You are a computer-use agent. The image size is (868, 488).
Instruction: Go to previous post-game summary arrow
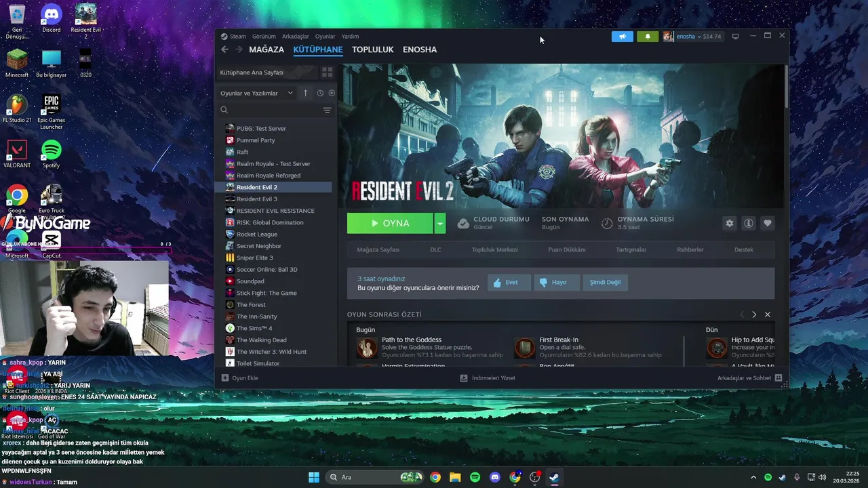741,314
